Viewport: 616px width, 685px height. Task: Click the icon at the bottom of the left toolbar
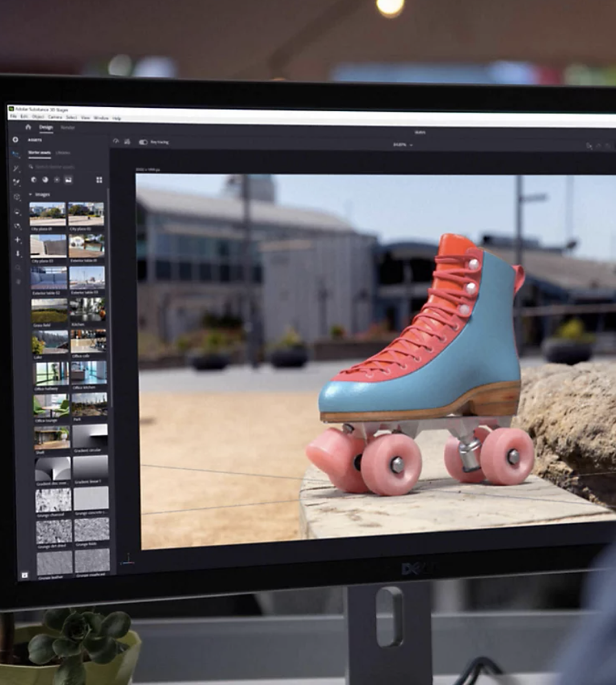point(25,575)
